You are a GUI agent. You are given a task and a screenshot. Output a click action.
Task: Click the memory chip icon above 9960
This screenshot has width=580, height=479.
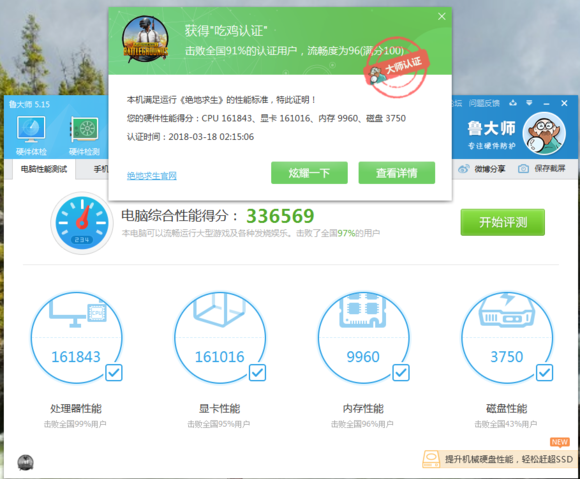[363, 310]
